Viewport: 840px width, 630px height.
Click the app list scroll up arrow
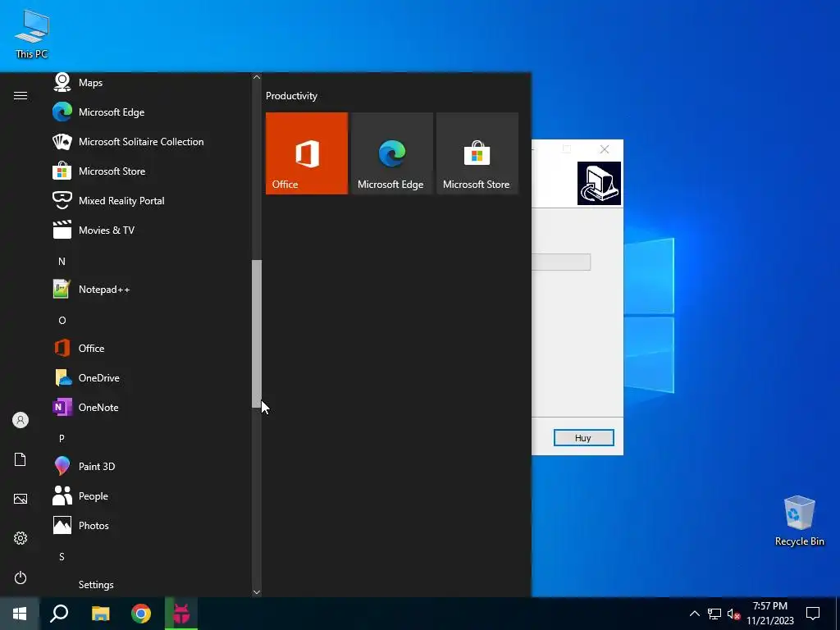[x=257, y=77]
